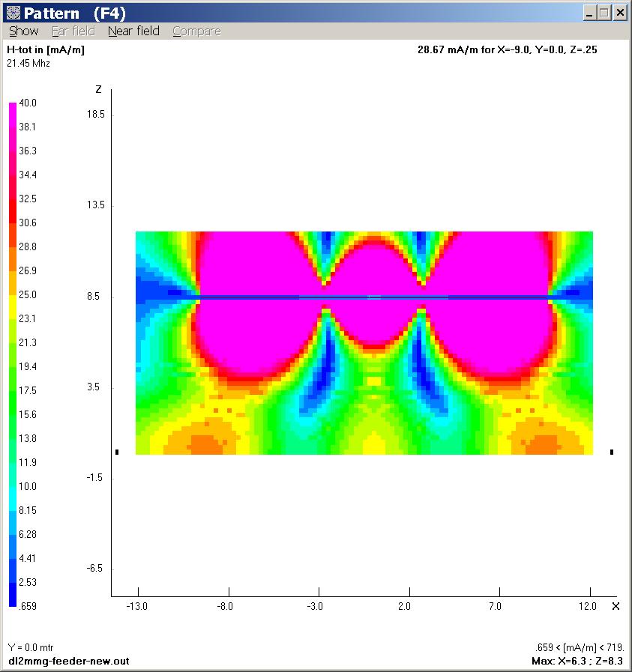Click the X axis letter label
Viewport: 632px width, 672px height.
pyautogui.click(x=616, y=606)
